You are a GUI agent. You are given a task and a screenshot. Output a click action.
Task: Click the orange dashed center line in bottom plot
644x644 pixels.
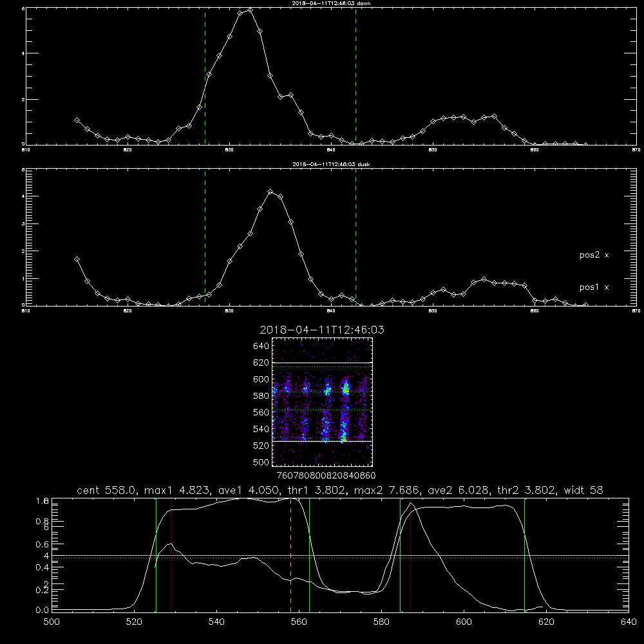pos(291,555)
